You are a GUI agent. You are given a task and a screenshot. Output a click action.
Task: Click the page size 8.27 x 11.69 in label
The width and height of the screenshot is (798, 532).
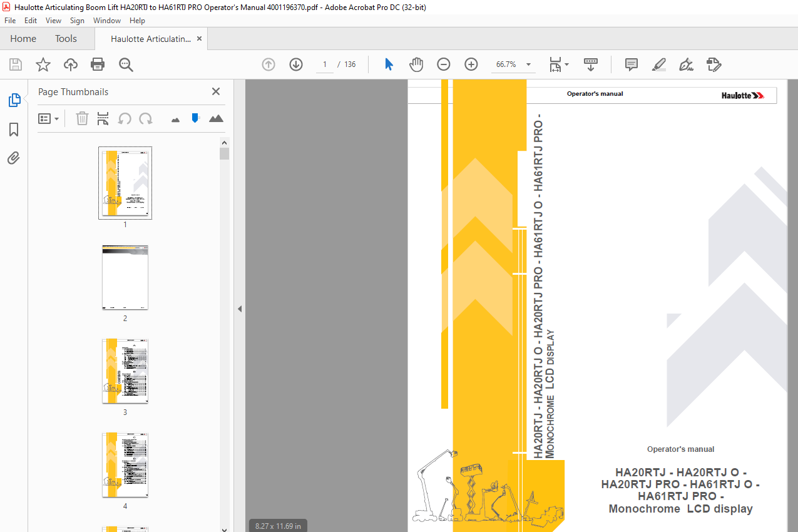[278, 526]
